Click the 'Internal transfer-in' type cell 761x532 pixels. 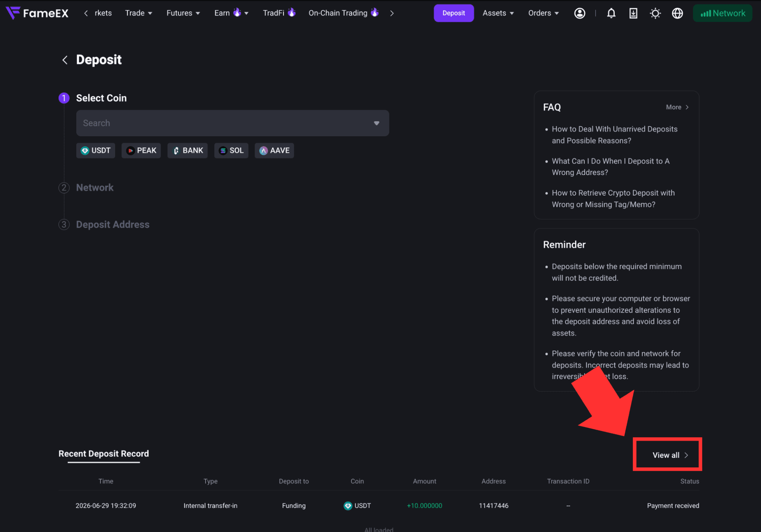pyautogui.click(x=210, y=506)
